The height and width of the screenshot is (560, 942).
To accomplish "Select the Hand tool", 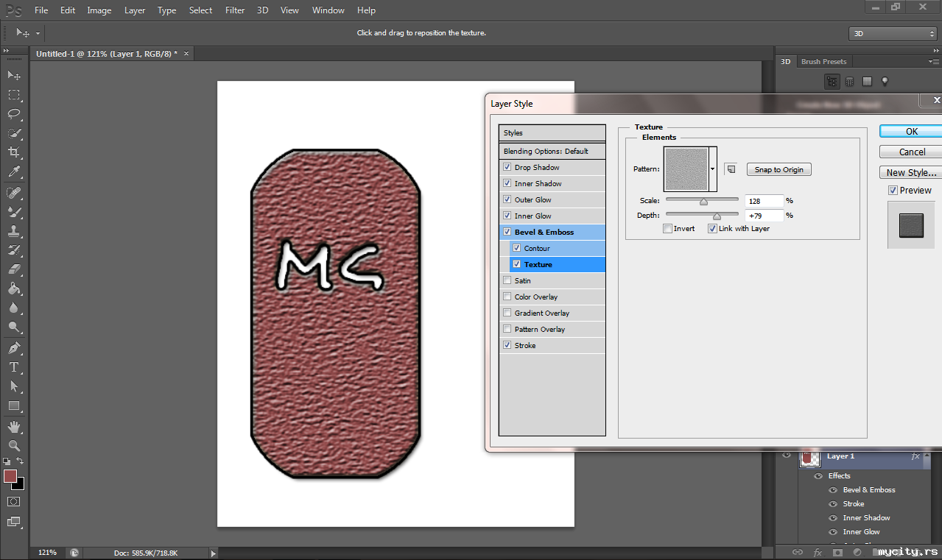I will pos(13,427).
